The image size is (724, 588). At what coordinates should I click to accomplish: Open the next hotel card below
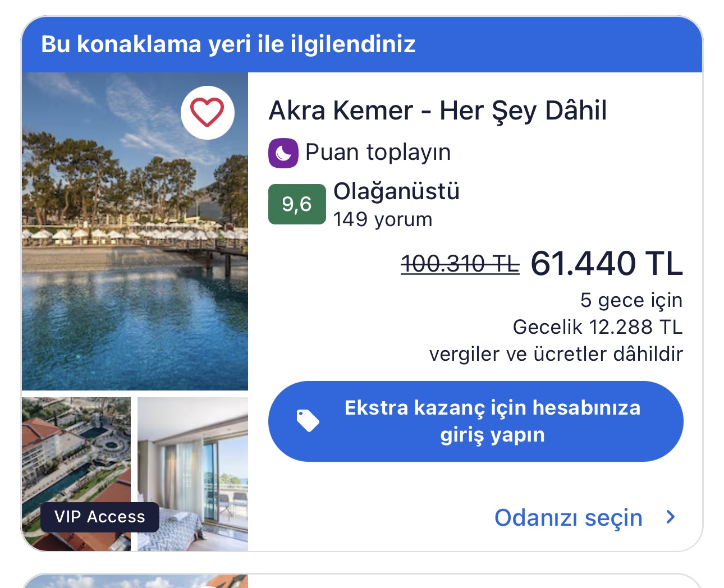[x=362, y=581]
